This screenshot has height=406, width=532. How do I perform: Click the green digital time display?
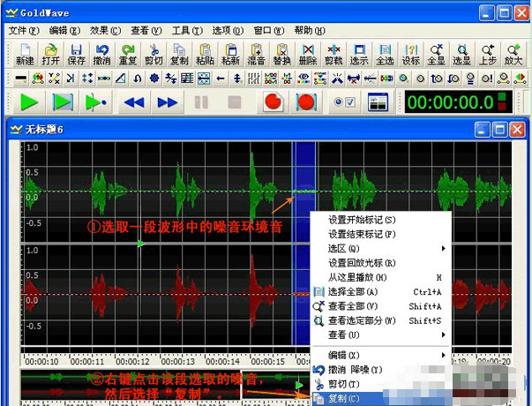coord(450,101)
